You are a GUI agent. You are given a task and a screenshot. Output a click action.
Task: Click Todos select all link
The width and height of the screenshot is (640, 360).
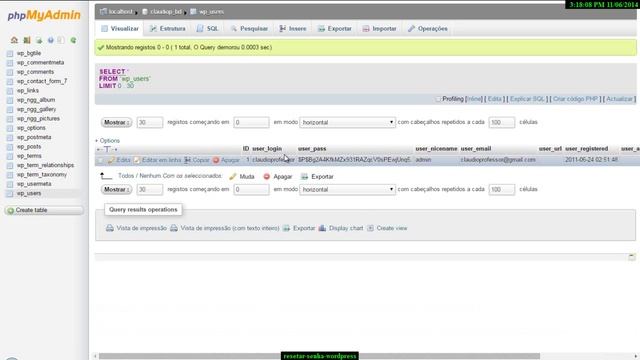[126, 176]
